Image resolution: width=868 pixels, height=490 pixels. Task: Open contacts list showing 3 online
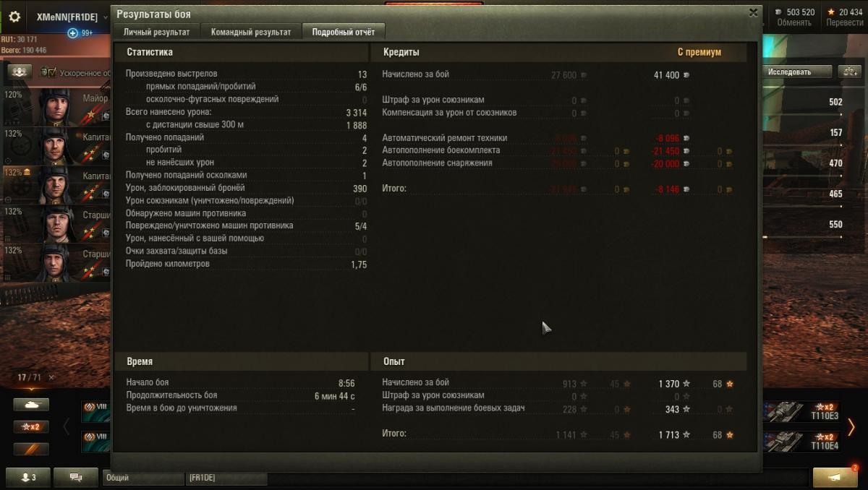(x=29, y=478)
